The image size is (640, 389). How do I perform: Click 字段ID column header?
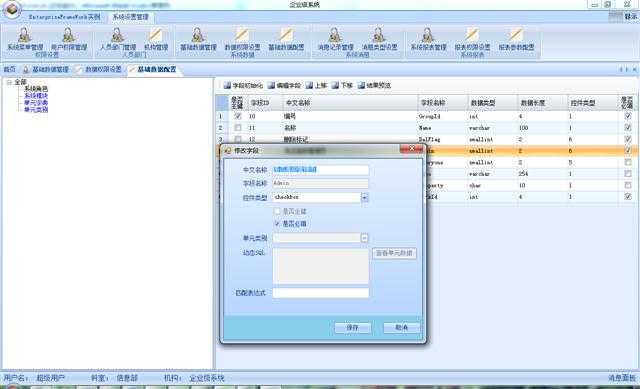(264, 103)
